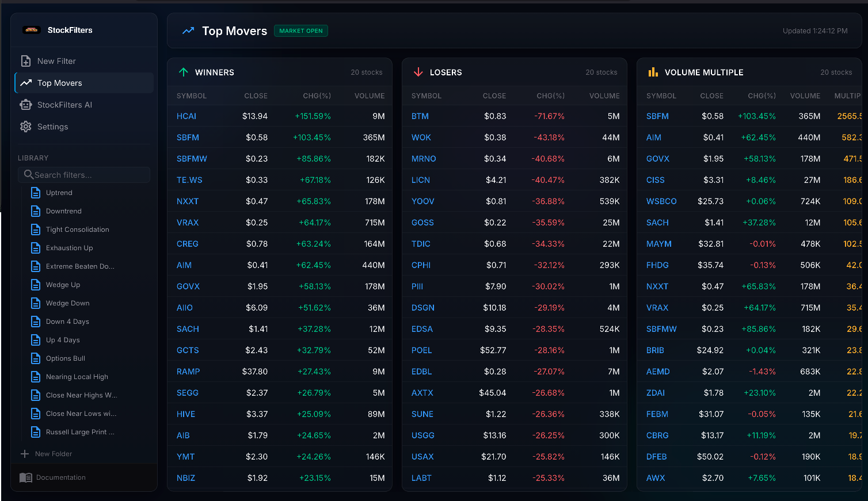Image resolution: width=868 pixels, height=501 pixels.
Task: Open StockFilters AI page
Action: click(84, 105)
